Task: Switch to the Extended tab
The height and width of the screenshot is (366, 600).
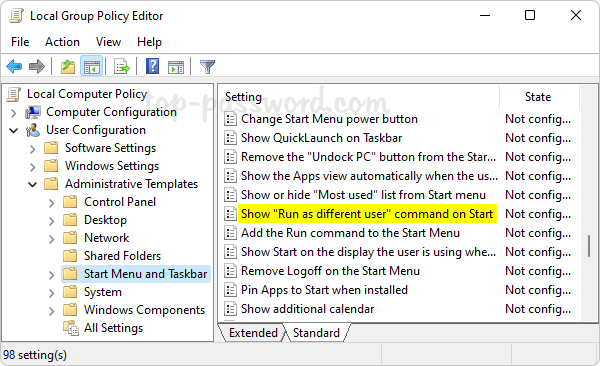Action: 253,333
